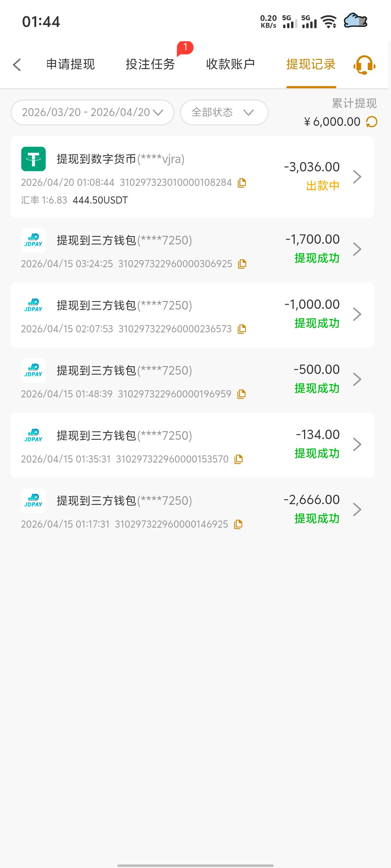Expand the 全部状态 status filter
The height and width of the screenshot is (868, 391).
click(x=224, y=112)
